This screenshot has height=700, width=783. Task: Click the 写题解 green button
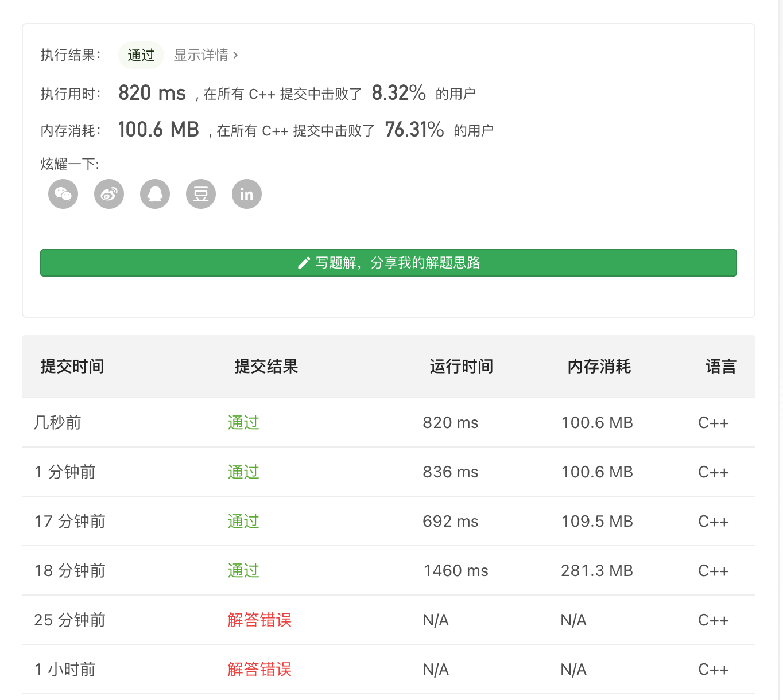[x=389, y=263]
